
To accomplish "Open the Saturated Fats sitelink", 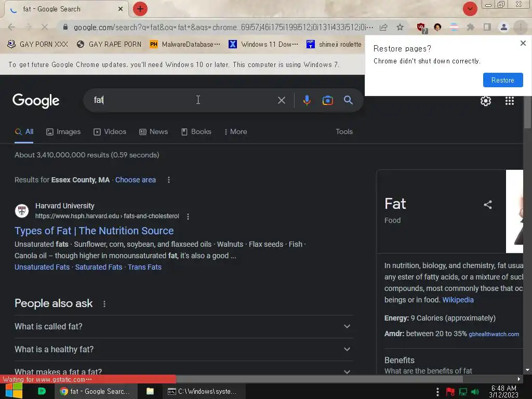I will click(99, 267).
